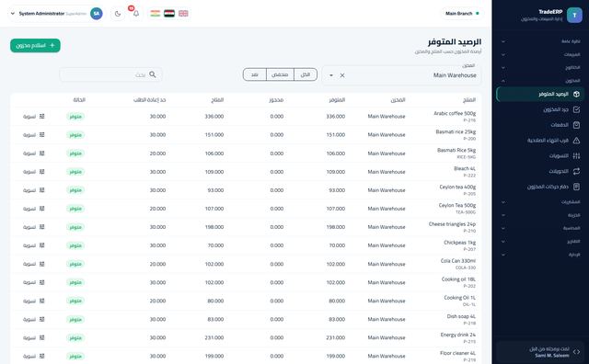Viewport: 589px width, 364px height.
Task: Go to دفتر حركات المخزون page
Action: 540,187
